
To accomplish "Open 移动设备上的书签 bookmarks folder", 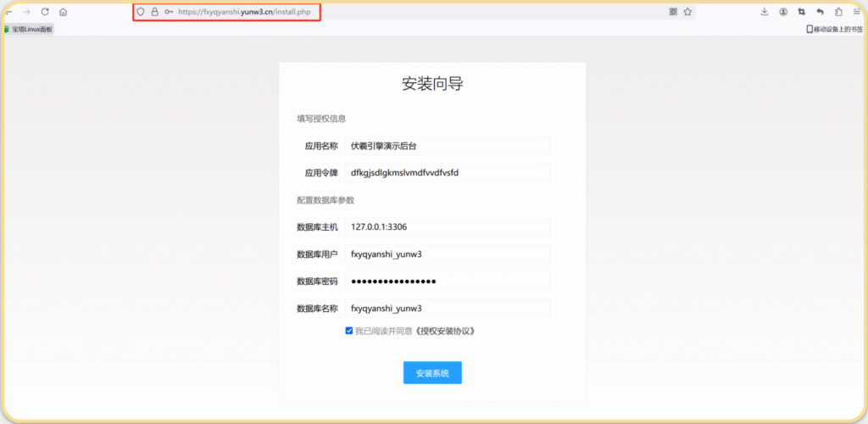I will [834, 30].
